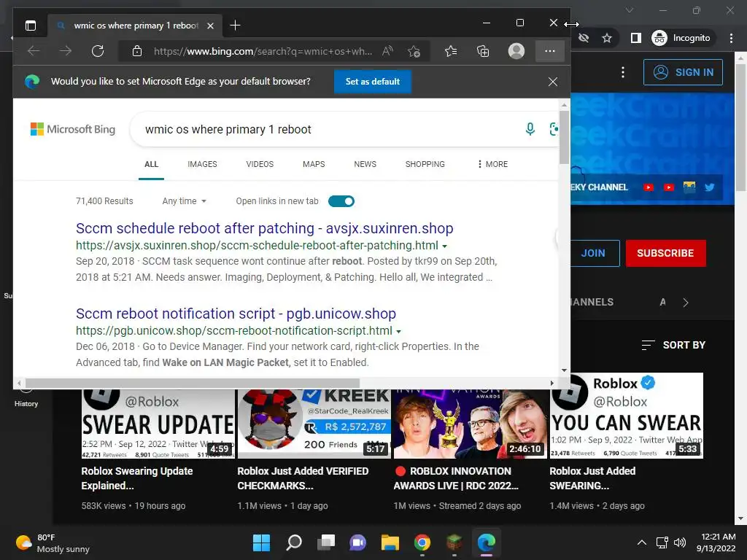Click the Bing page horizontal scrollbar

193,384
